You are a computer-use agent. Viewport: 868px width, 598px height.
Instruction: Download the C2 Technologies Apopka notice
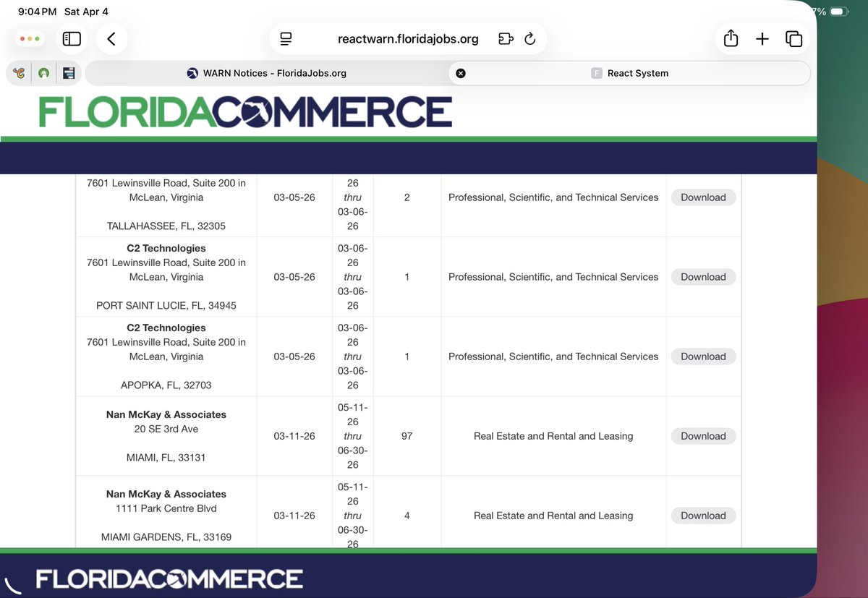(x=703, y=356)
